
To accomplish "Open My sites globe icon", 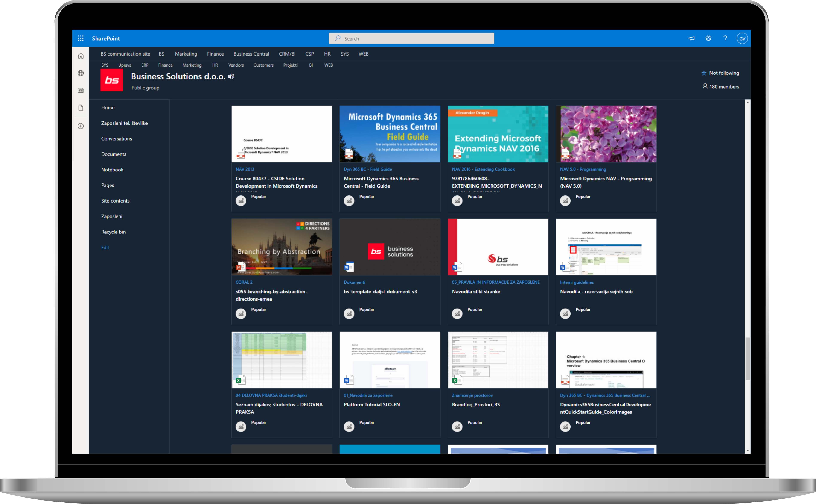I will (81, 73).
